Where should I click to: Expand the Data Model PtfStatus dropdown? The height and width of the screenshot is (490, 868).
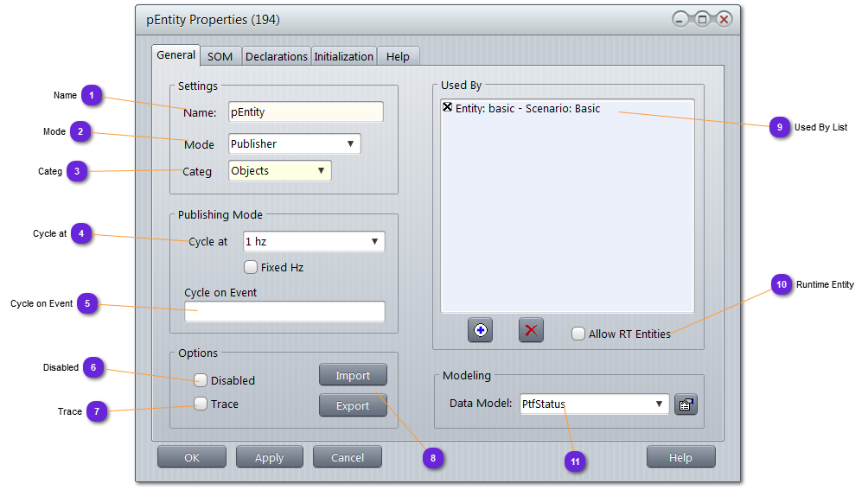pos(594,404)
